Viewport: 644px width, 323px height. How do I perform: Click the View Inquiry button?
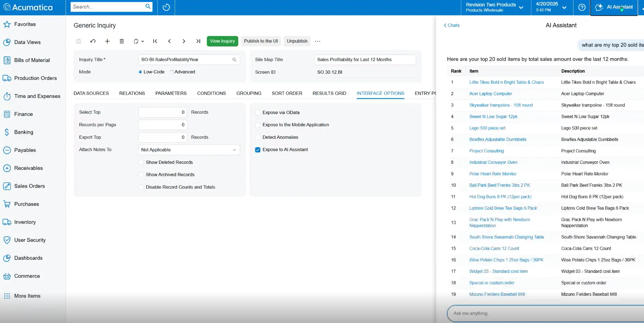click(x=222, y=41)
